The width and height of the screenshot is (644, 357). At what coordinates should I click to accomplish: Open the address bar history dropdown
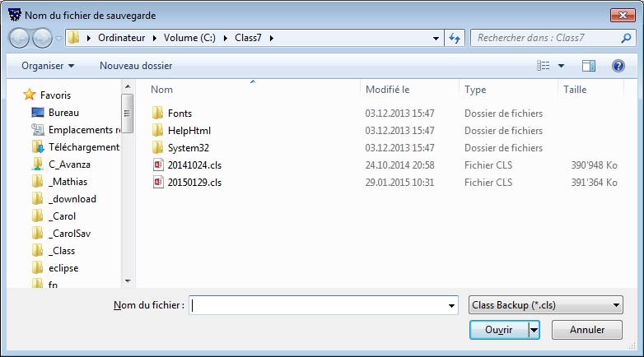(436, 38)
